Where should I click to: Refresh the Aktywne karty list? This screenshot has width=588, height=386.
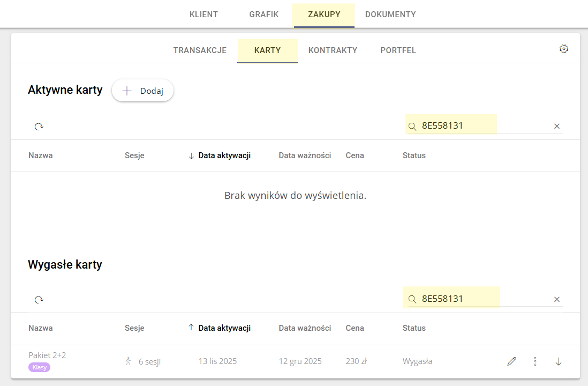pos(39,127)
